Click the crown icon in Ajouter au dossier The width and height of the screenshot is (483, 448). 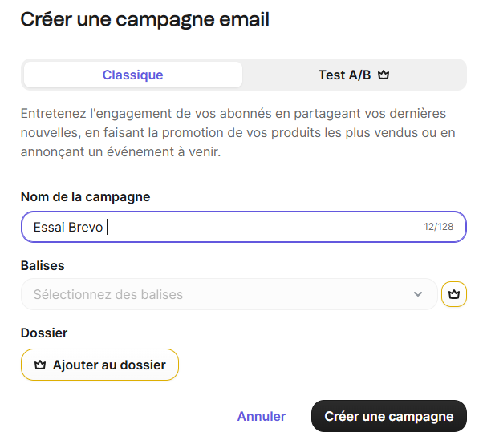click(40, 365)
